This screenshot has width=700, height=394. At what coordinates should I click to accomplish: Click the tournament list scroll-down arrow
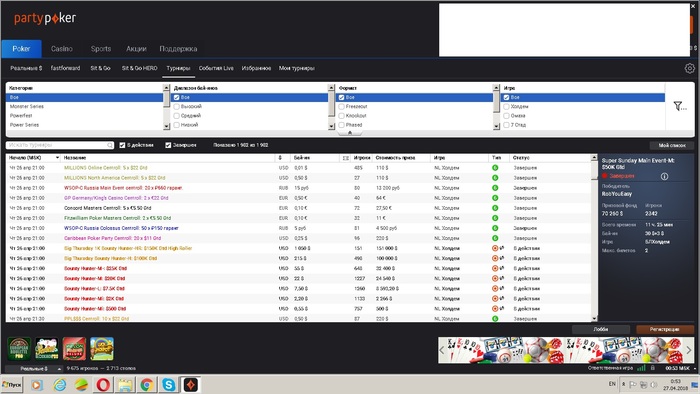click(594, 319)
